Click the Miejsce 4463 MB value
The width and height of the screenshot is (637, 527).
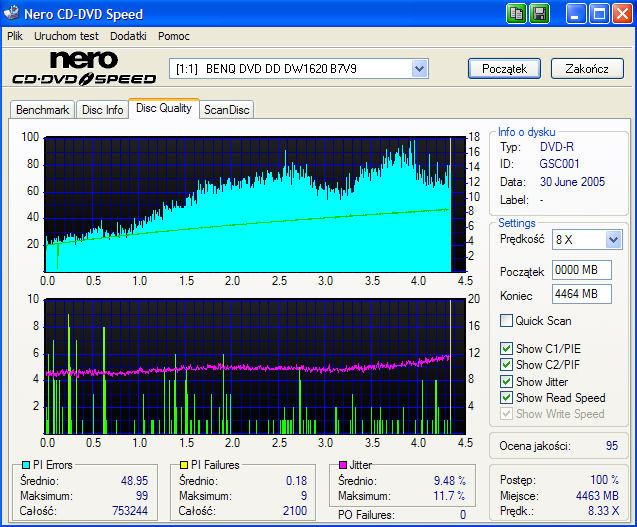click(597, 496)
